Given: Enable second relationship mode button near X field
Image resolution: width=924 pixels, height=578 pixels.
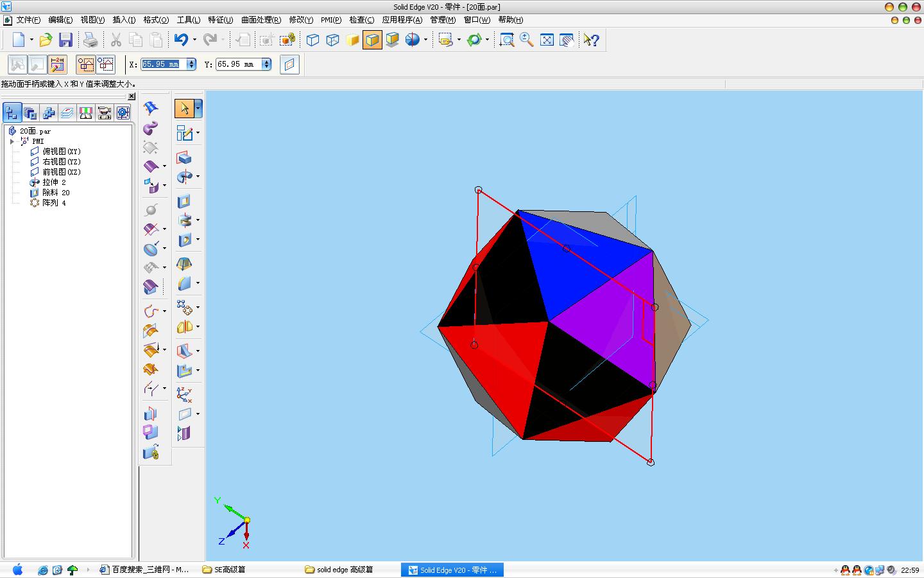Looking at the screenshot, I should click(x=106, y=64).
